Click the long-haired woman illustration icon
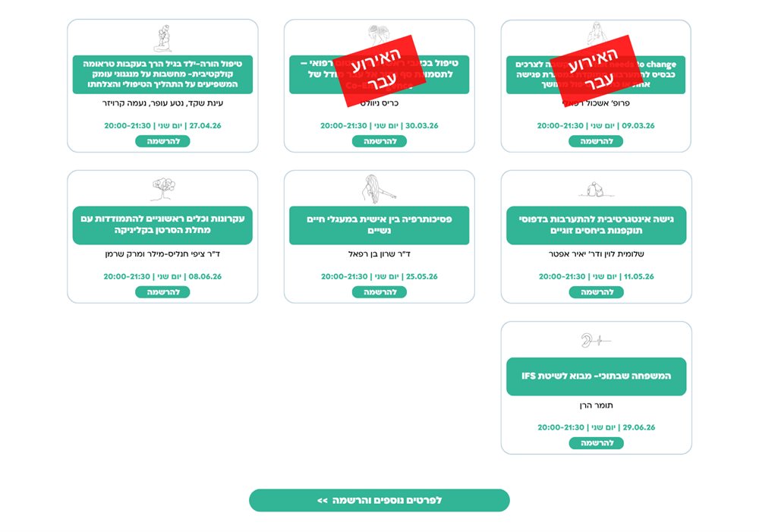 (x=379, y=188)
